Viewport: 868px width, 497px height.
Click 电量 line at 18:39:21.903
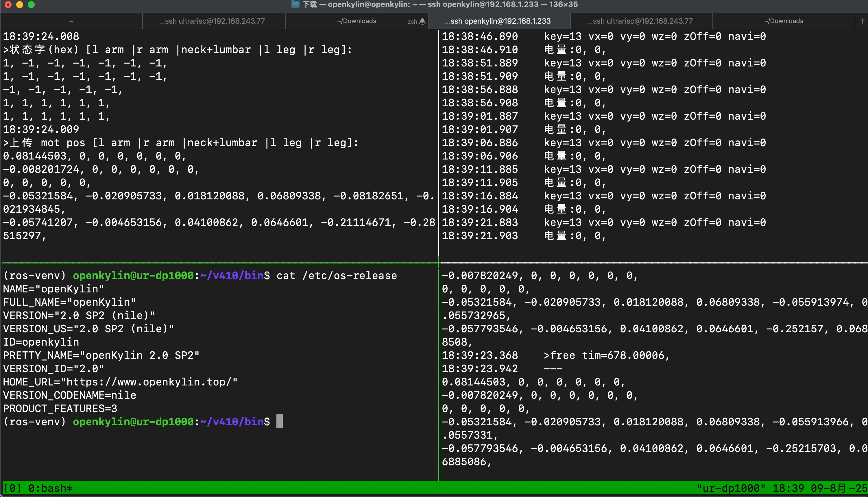(575, 236)
